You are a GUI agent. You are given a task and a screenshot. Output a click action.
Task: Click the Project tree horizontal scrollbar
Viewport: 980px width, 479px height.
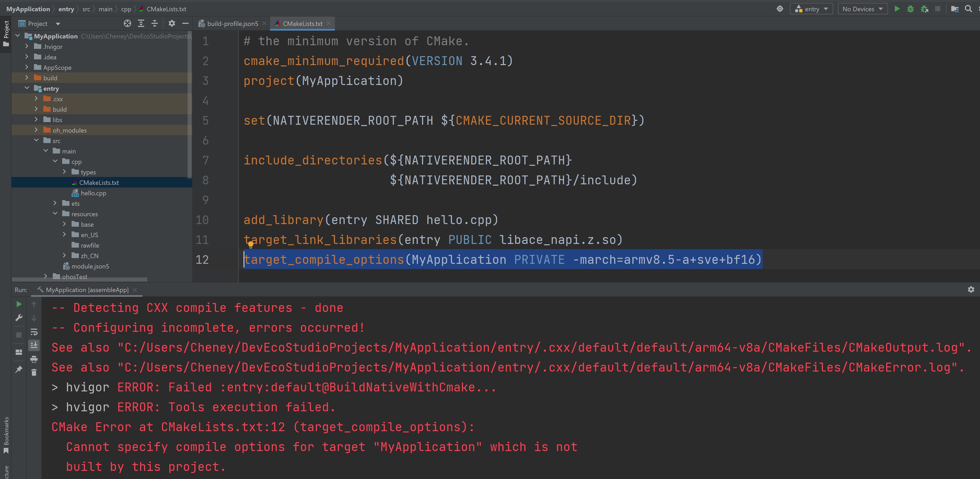(80, 280)
